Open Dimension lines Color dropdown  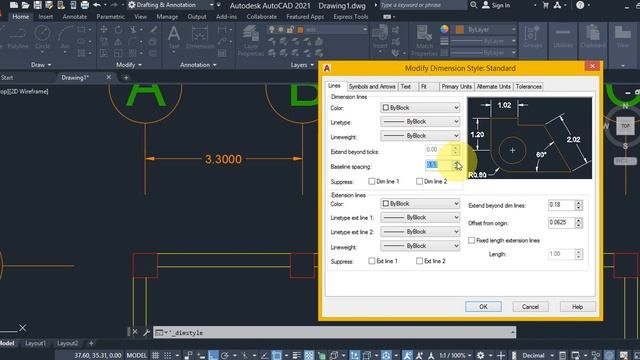pos(420,108)
